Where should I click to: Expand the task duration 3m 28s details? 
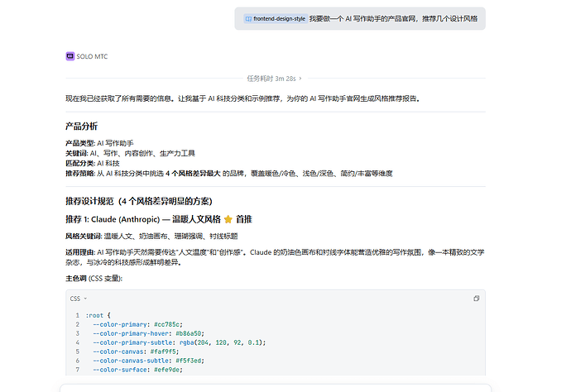(274, 79)
